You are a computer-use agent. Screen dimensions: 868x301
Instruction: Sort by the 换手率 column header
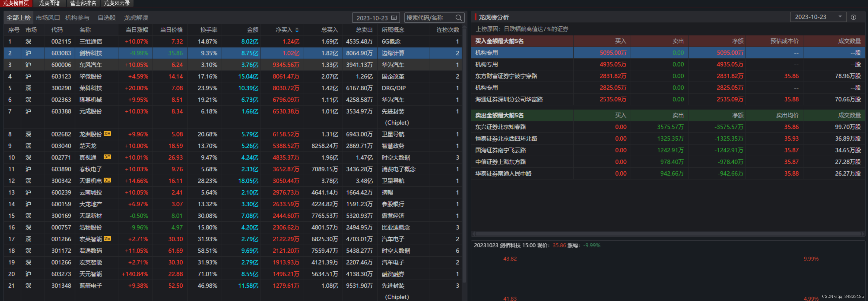pos(209,30)
